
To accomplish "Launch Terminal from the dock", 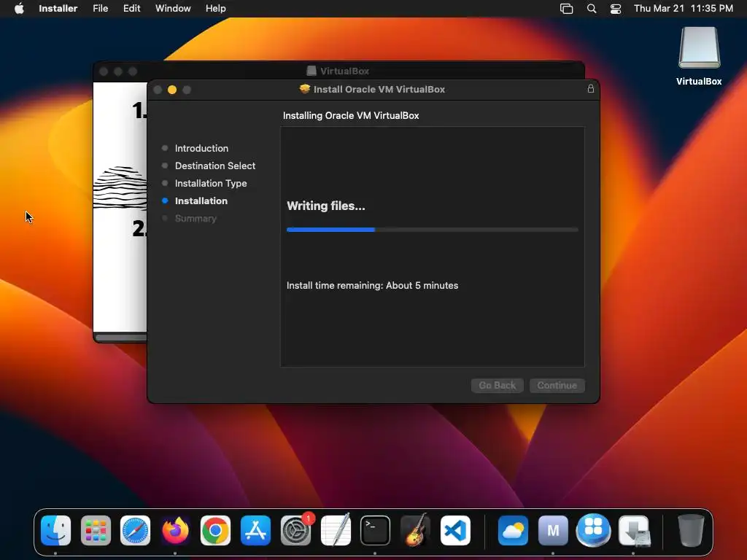I will [x=375, y=531].
